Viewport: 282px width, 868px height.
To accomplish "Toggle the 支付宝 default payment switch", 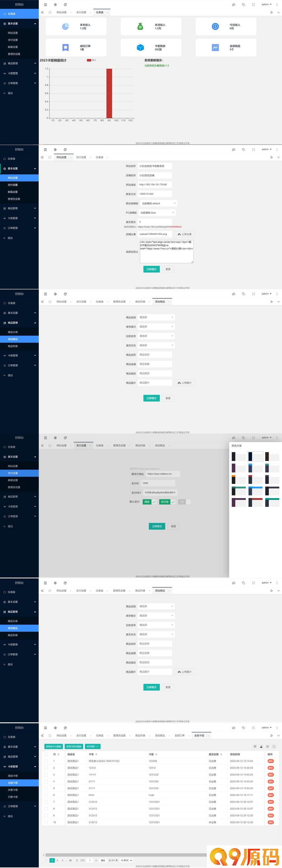I will [x=167, y=502].
